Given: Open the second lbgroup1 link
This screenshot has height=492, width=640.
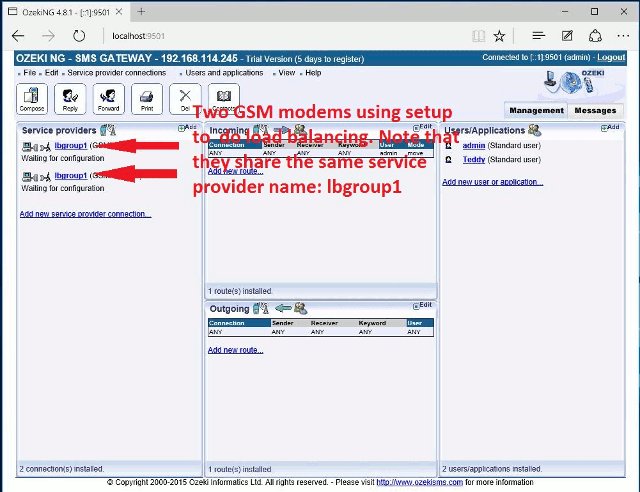Looking at the screenshot, I should [x=71, y=176].
